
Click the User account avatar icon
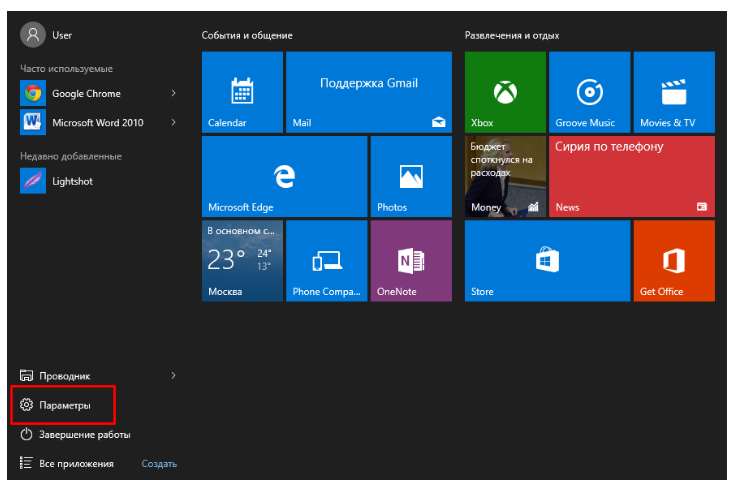tap(33, 35)
